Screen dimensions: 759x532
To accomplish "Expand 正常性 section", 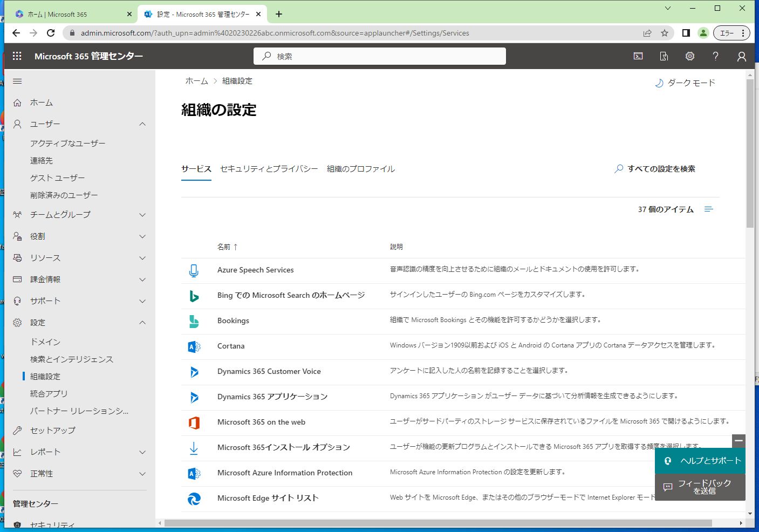I will tap(142, 474).
